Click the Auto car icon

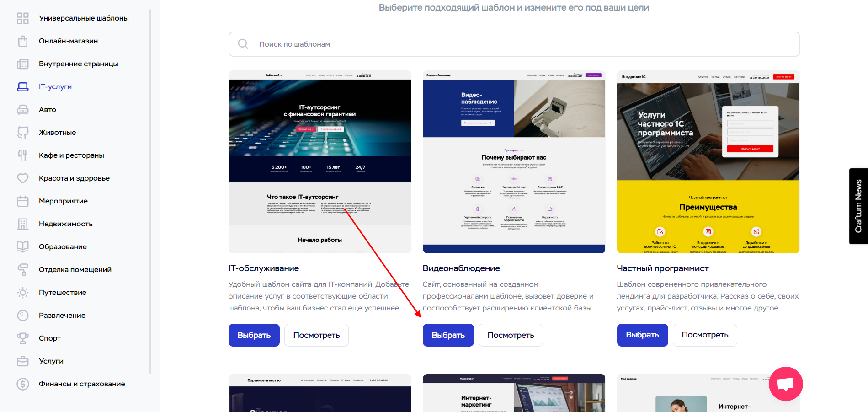[x=23, y=110]
